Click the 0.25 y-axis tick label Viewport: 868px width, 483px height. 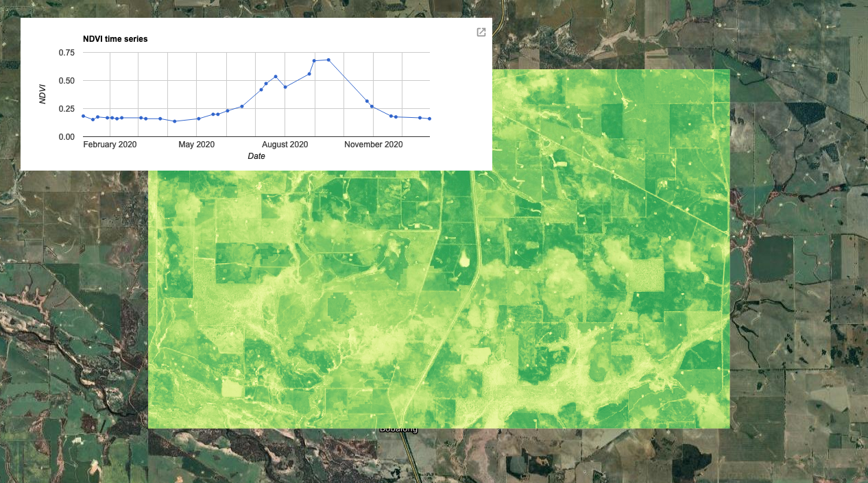click(67, 109)
